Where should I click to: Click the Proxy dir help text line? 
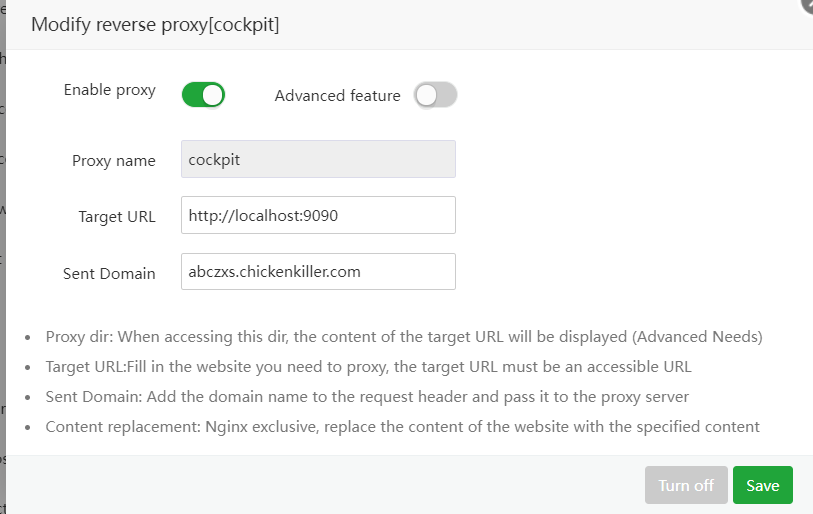pyautogui.click(x=404, y=337)
